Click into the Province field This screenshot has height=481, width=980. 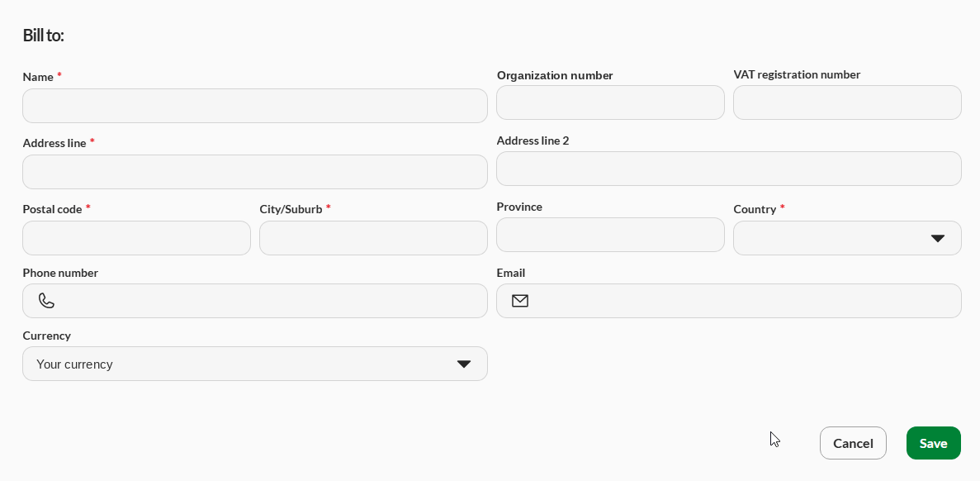coord(610,236)
